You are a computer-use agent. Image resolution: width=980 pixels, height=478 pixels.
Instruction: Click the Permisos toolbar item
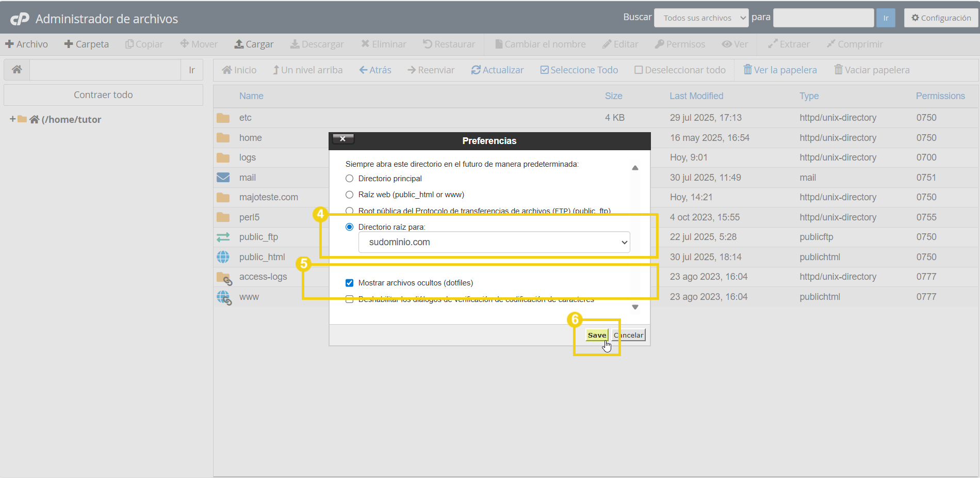click(x=680, y=44)
